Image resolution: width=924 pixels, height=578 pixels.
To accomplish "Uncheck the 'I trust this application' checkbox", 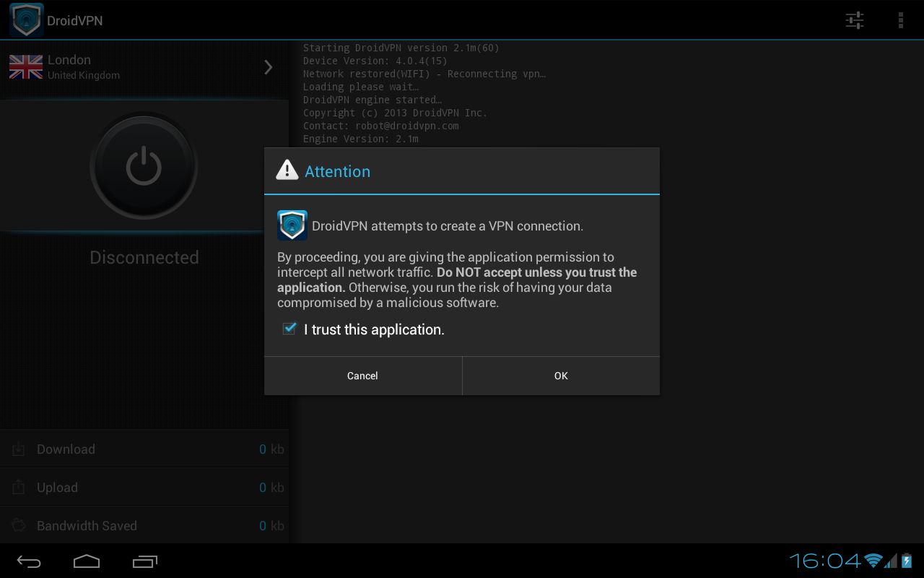I will [x=289, y=329].
